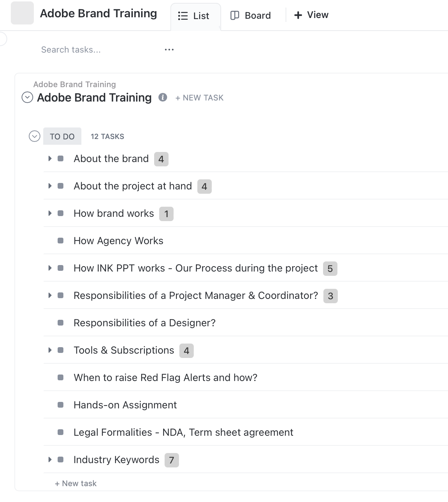Image resolution: width=448 pixels, height=502 pixels.
Task: Click status square of Hands-on Assignment
Action: point(61,405)
